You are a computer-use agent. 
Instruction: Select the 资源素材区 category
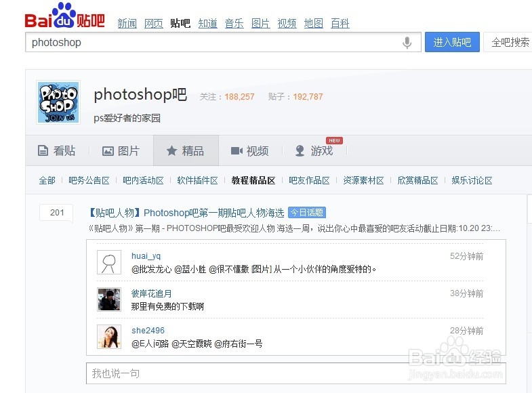[363, 180]
